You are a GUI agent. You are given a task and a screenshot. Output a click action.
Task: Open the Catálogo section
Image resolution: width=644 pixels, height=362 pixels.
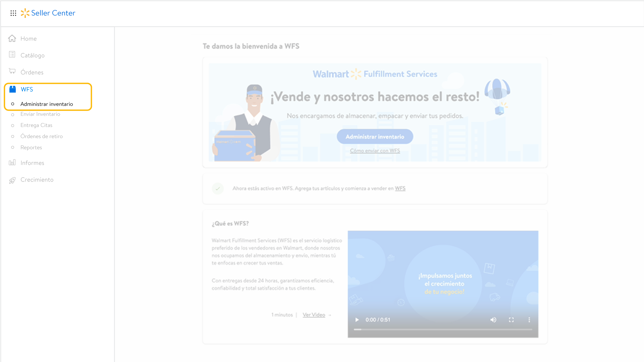click(33, 55)
